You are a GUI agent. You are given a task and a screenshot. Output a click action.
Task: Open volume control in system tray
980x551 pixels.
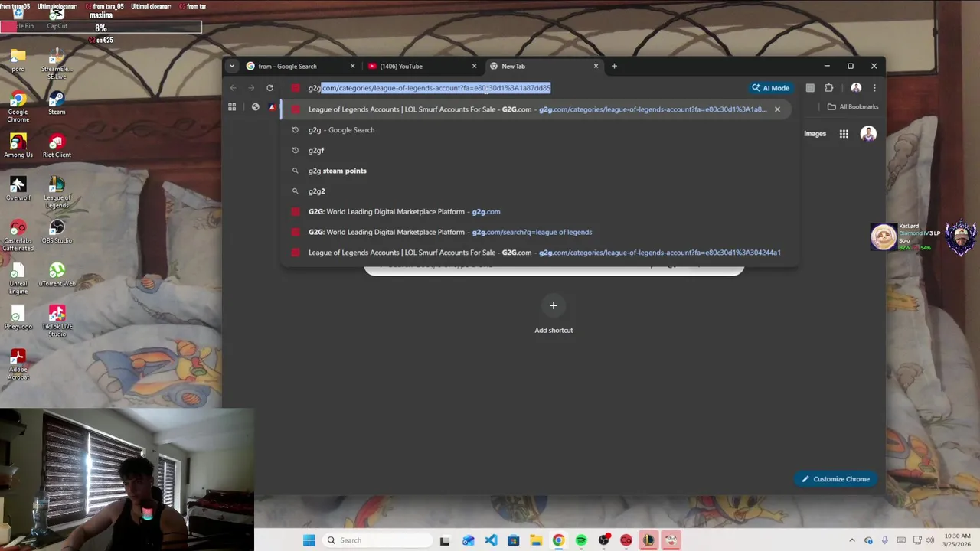930,540
